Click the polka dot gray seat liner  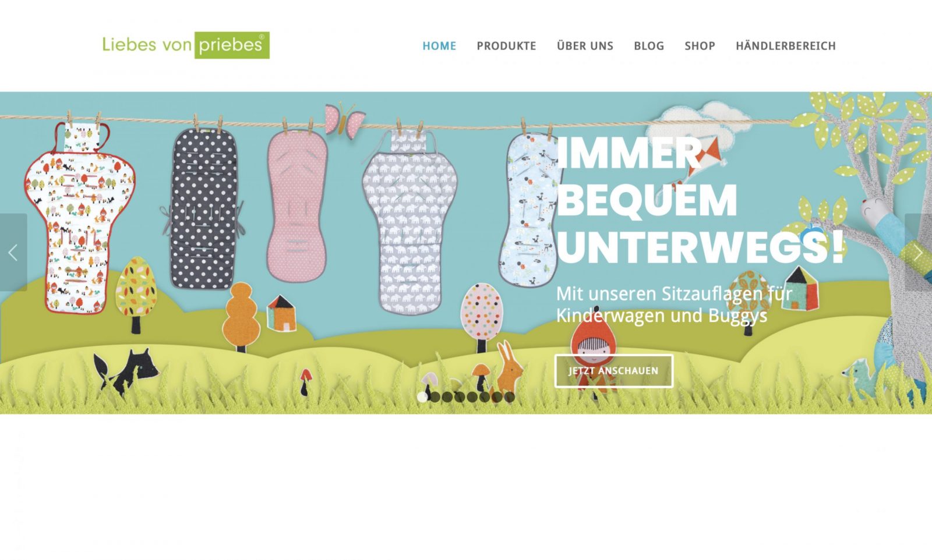(203, 208)
